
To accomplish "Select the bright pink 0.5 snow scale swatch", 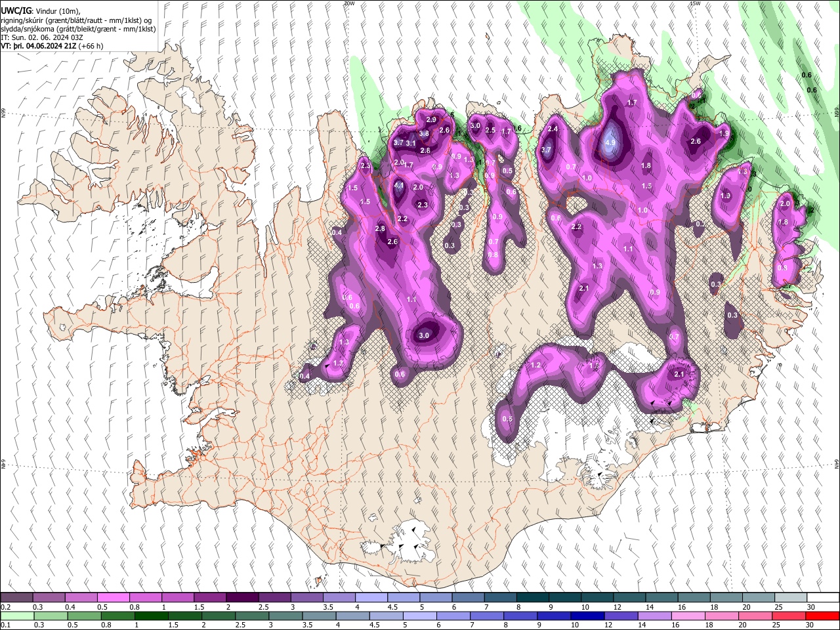I will [x=113, y=598].
